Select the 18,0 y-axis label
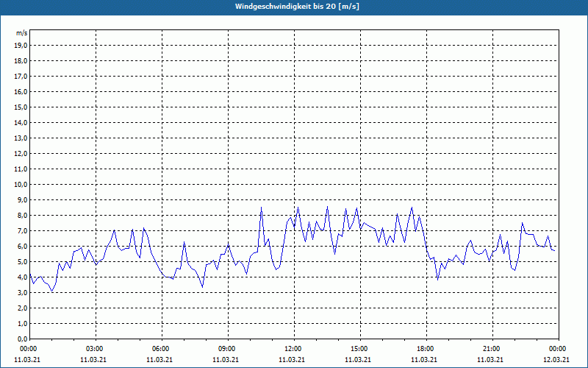588x368 pixels. point(21,61)
